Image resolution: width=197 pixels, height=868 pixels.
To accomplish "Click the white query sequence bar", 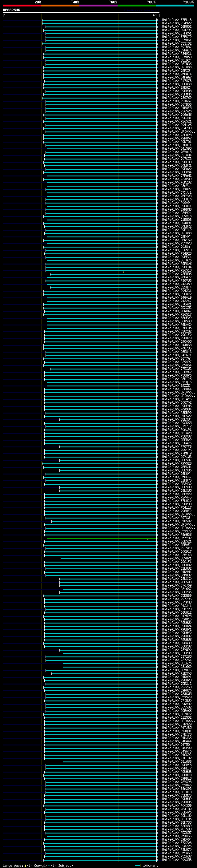I will [x=81, y=13].
